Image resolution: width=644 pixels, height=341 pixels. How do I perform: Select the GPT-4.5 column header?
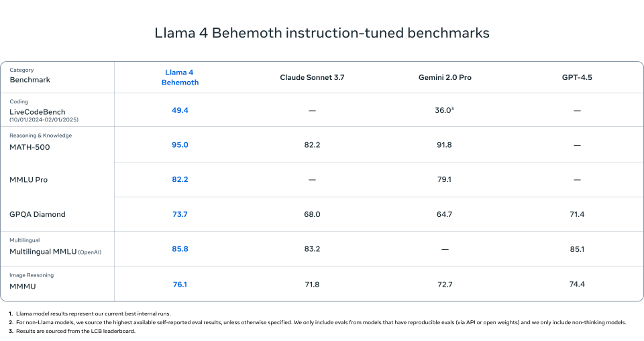tap(577, 78)
